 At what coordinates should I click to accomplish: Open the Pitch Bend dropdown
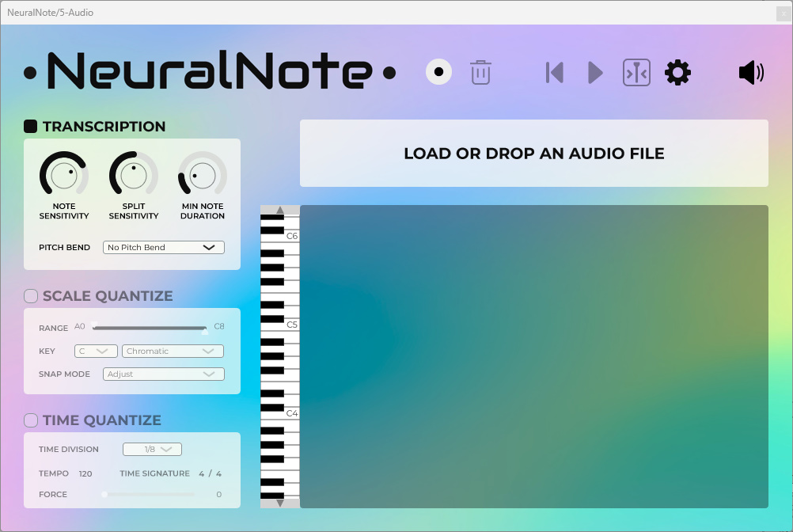click(164, 248)
